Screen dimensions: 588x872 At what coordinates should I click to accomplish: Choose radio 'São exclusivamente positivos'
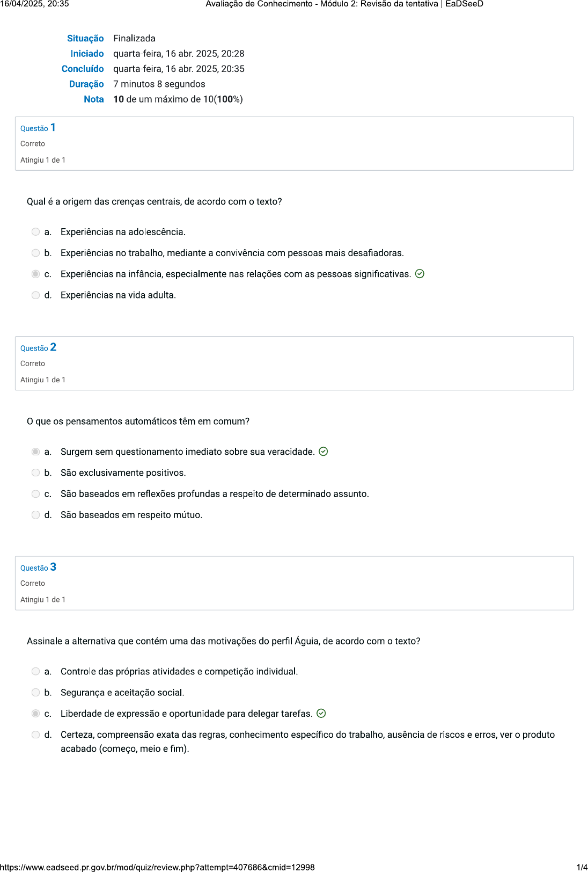(35, 473)
